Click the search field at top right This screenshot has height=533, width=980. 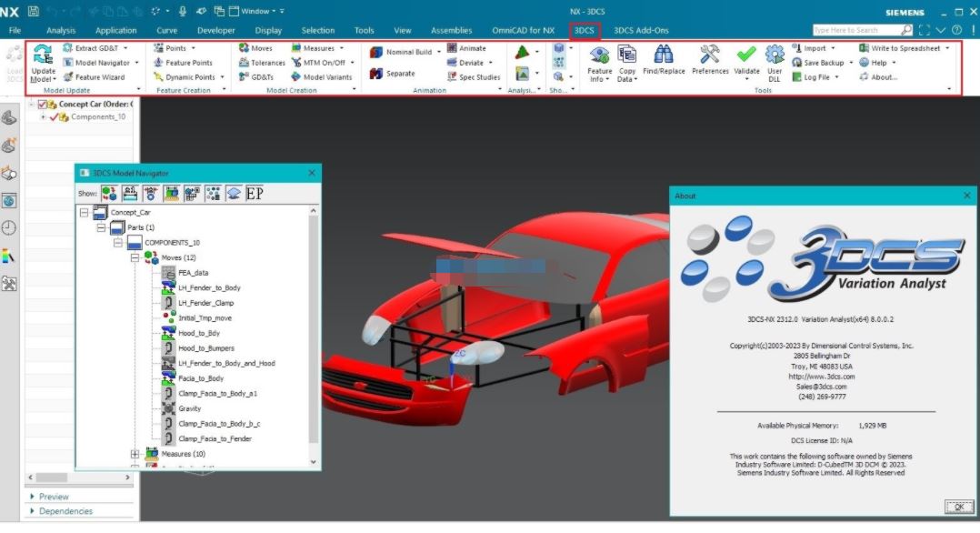pyautogui.click(x=859, y=29)
